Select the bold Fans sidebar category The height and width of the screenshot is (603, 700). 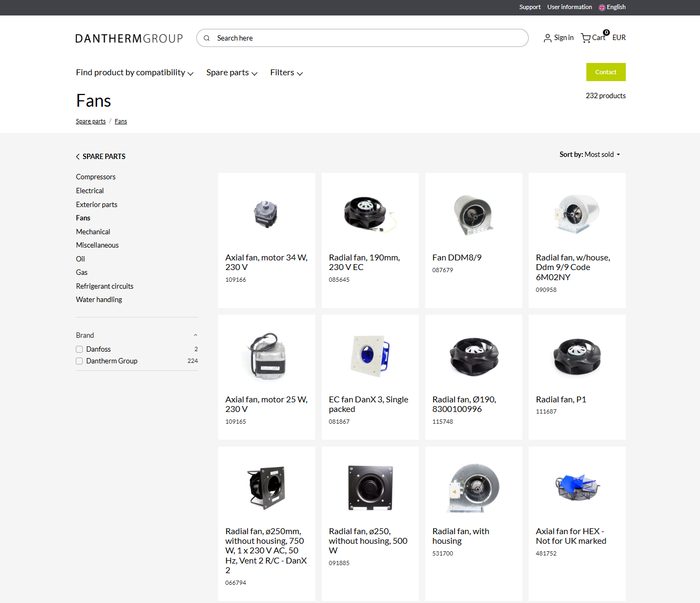pos(83,218)
